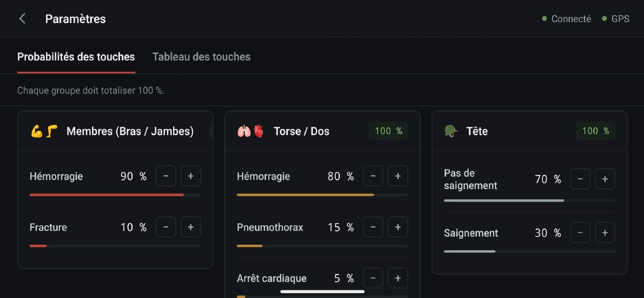The width and height of the screenshot is (644, 298).
Task: Increase Saignement percentage for Tête
Action: coord(605,233)
